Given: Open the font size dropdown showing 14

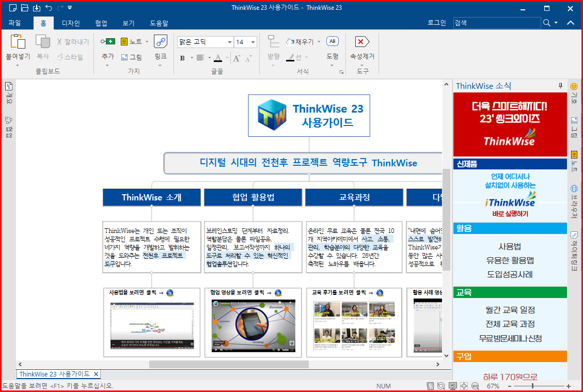Looking at the screenshot, I should click(253, 42).
